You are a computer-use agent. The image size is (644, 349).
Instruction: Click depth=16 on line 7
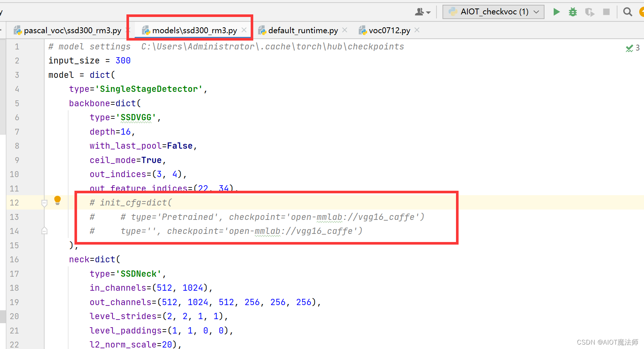pos(112,132)
